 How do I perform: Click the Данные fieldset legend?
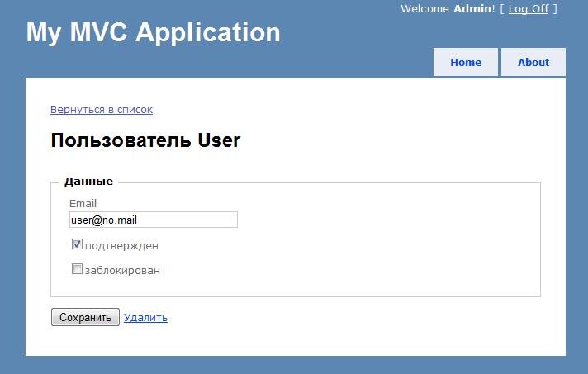pos(88,182)
